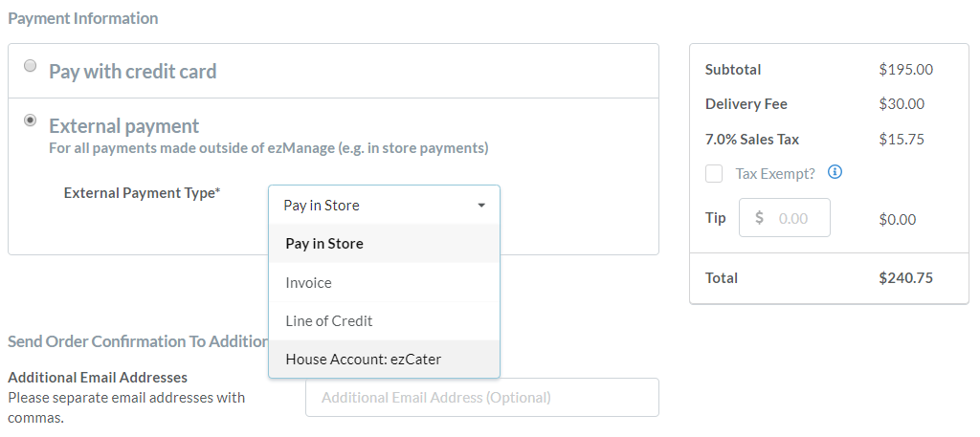Image resolution: width=980 pixels, height=437 pixels.
Task: Select External payment radio button
Action: pos(30,120)
